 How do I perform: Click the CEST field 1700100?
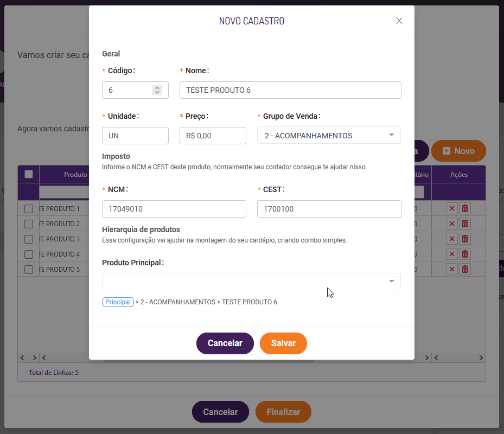329,209
